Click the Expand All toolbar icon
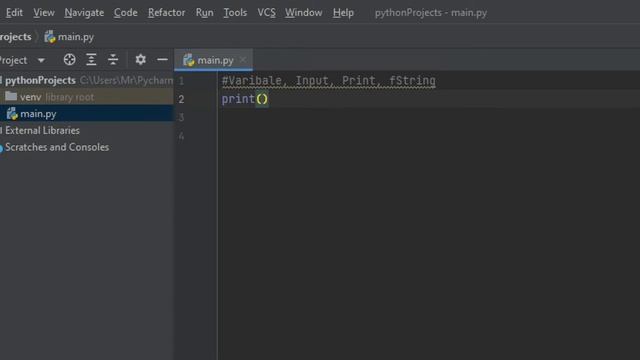The image size is (640, 360). coord(91,60)
